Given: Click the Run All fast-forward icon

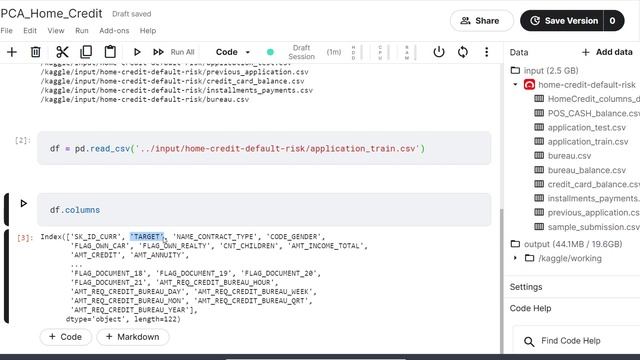Looking at the screenshot, I should (x=158, y=52).
